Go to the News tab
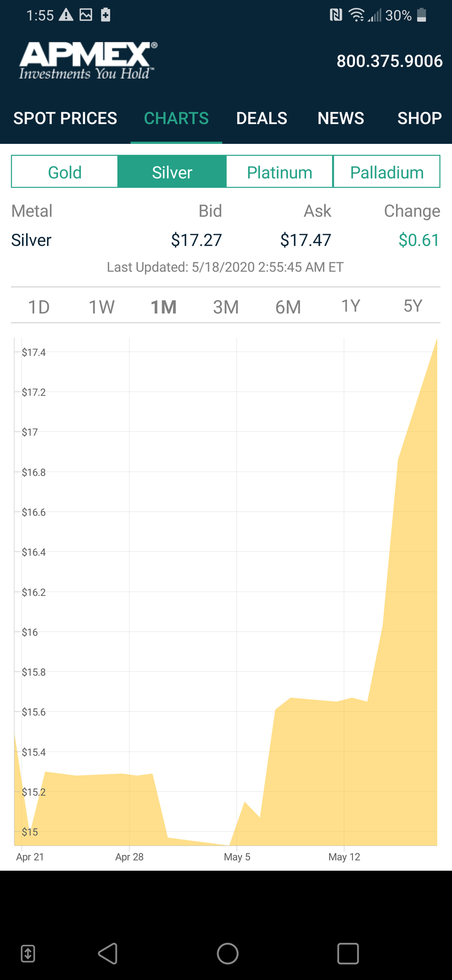Image resolution: width=452 pixels, height=980 pixels. [341, 118]
